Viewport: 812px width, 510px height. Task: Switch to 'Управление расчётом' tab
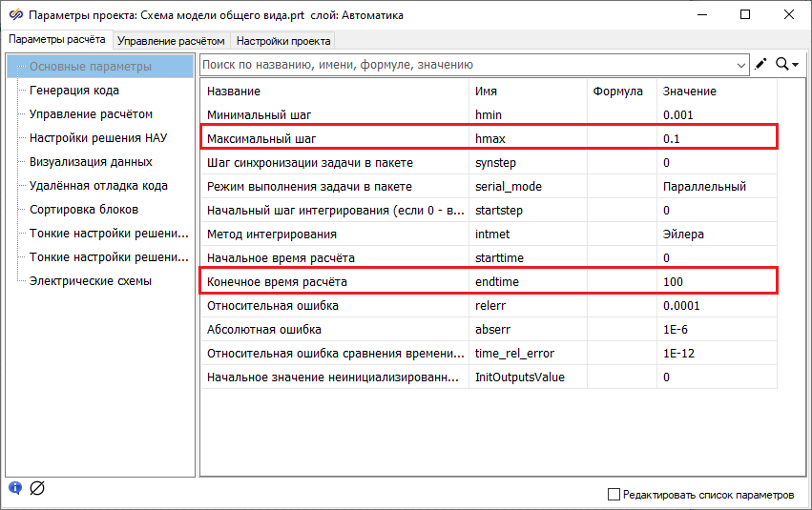(171, 41)
